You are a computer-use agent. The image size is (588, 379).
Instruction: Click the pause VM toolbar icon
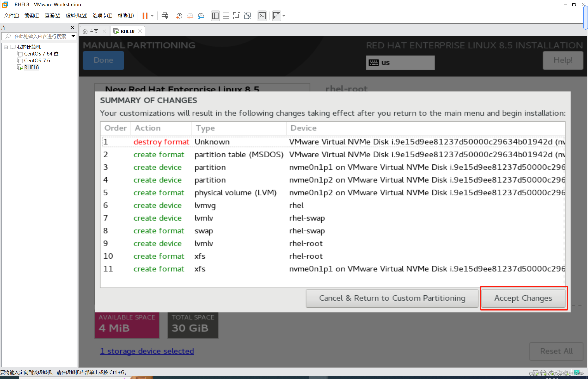tap(145, 16)
